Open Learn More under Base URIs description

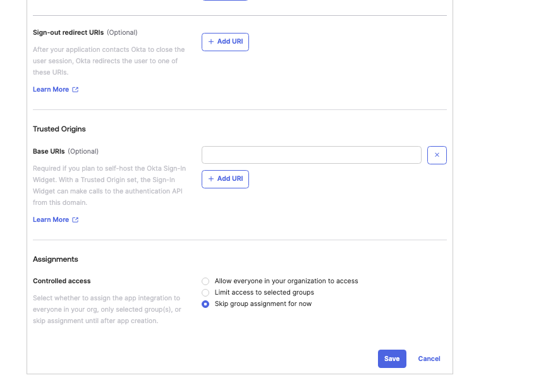[51, 219]
